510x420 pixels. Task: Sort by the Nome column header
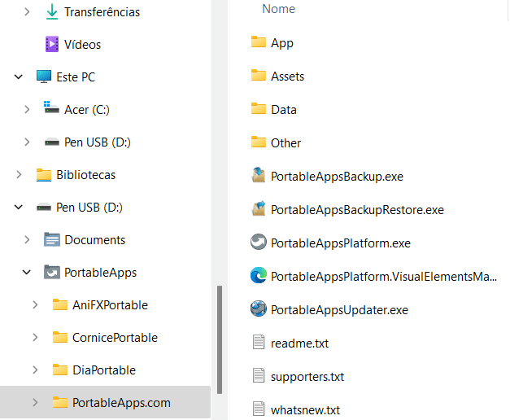point(278,9)
